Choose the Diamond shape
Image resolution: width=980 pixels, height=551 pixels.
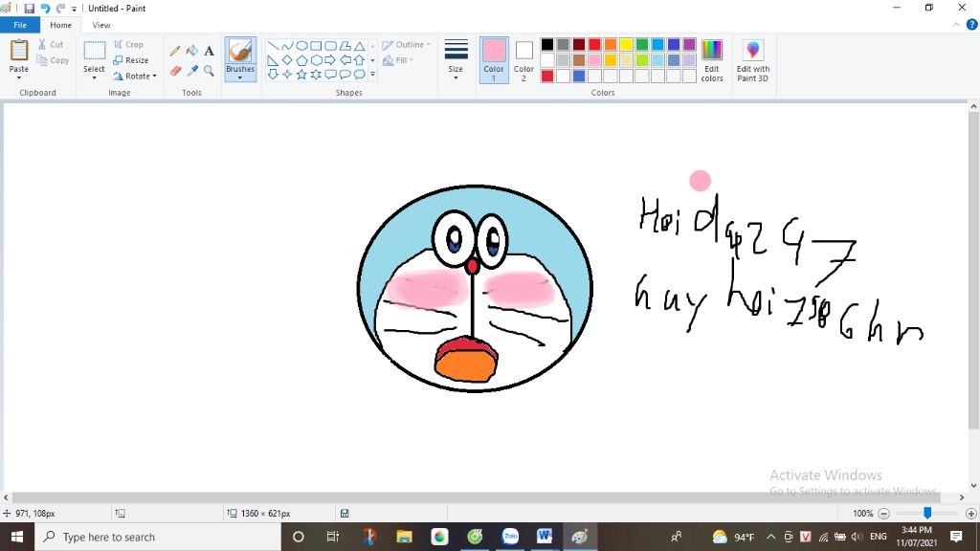click(x=287, y=60)
